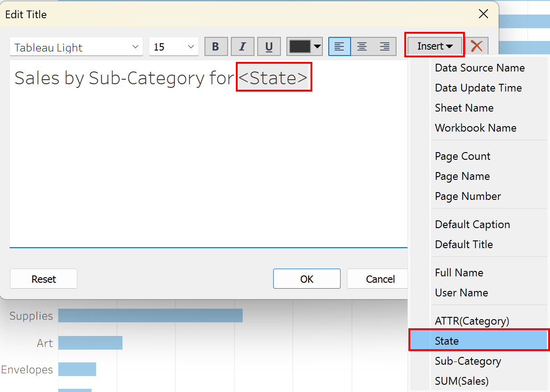The image size is (550, 392).
Task: Open the text color picker dropdown
Action: (305, 46)
